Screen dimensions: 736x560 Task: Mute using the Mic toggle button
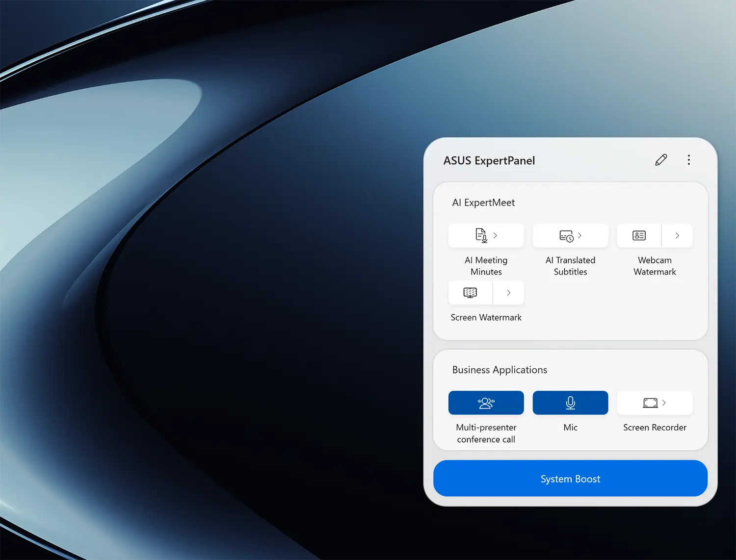click(x=570, y=403)
